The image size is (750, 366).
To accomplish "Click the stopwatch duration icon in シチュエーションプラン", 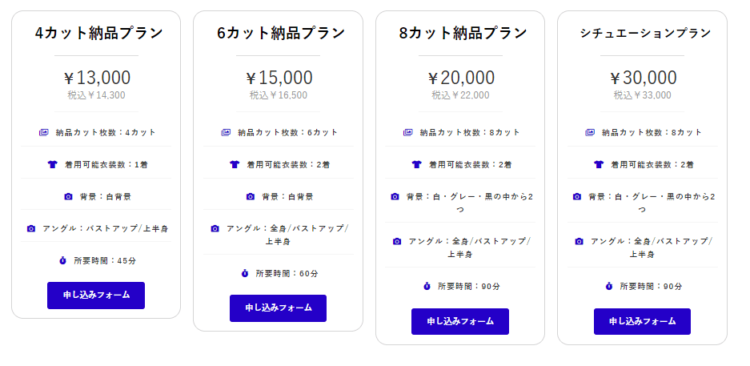I will [609, 286].
